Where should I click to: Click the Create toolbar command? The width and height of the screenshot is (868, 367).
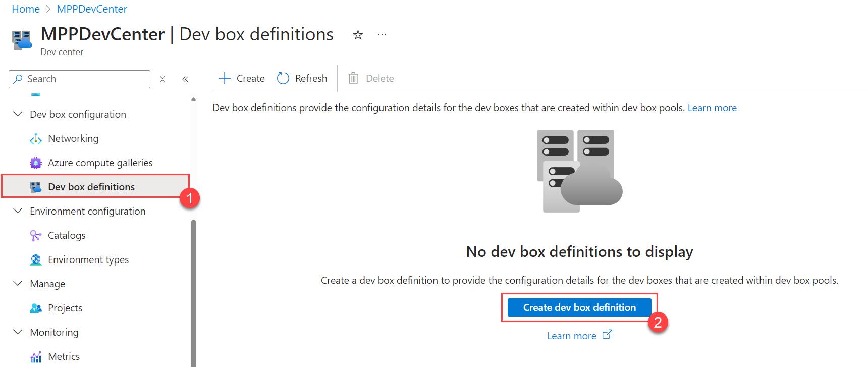click(241, 78)
